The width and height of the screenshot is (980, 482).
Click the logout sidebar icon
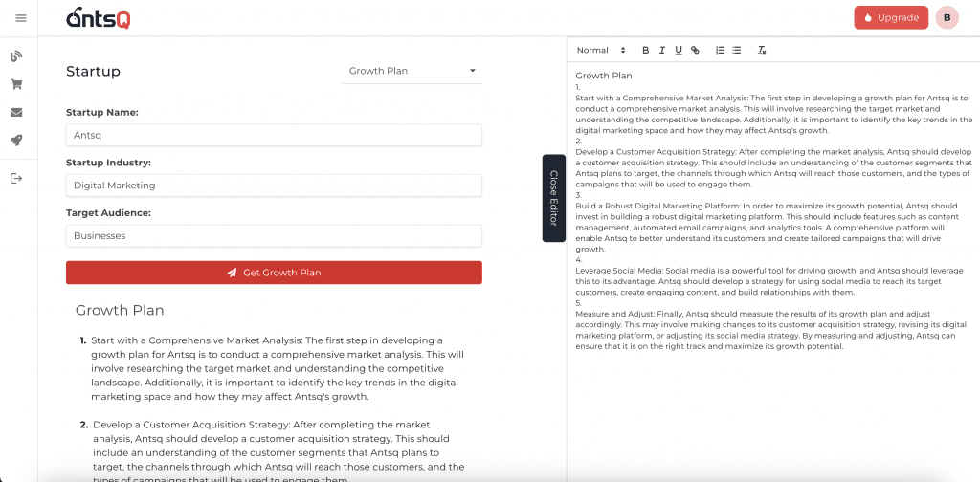tap(17, 179)
